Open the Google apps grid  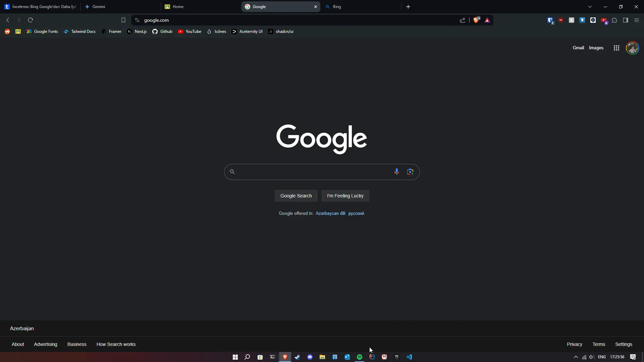click(616, 48)
